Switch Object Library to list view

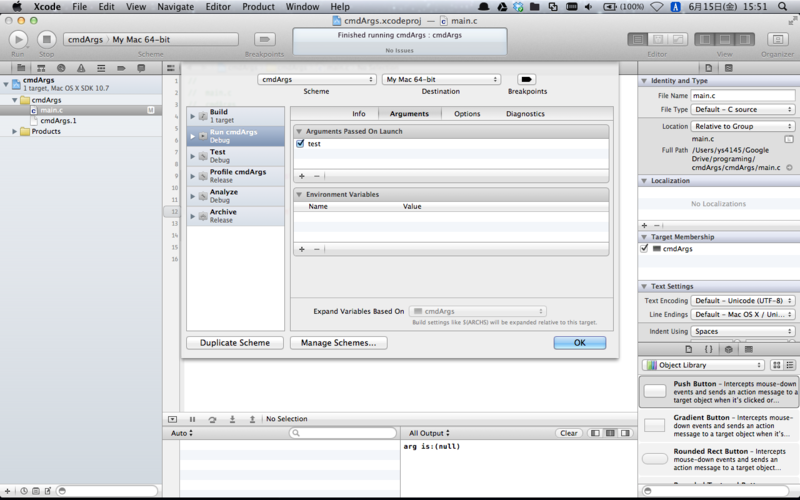[790, 365]
